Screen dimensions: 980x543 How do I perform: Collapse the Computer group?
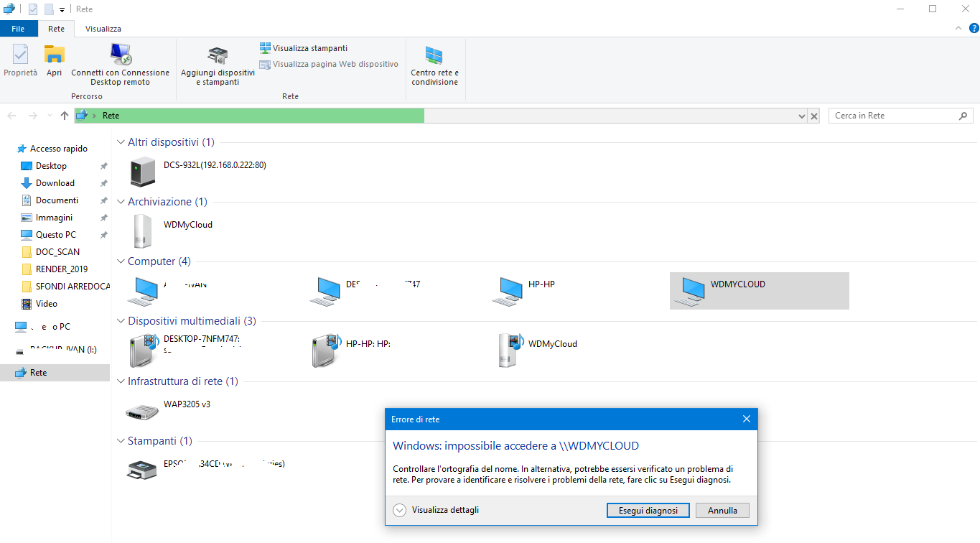tap(121, 261)
